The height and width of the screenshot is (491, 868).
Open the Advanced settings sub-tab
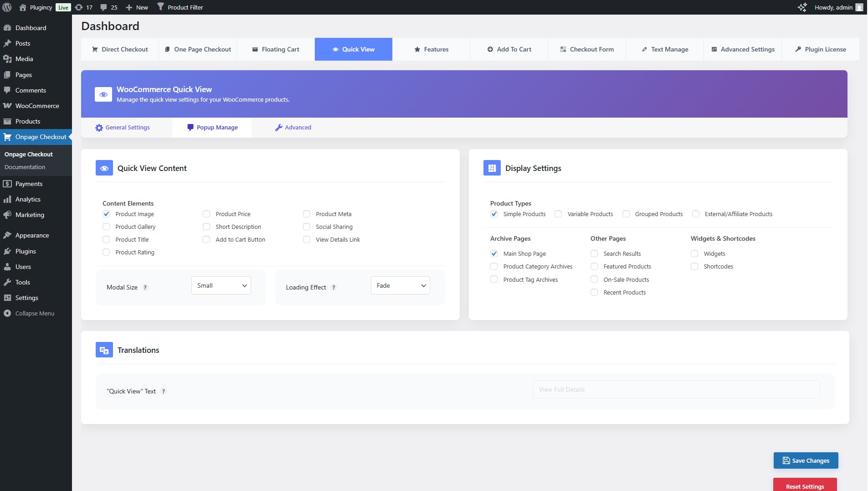[x=293, y=128]
